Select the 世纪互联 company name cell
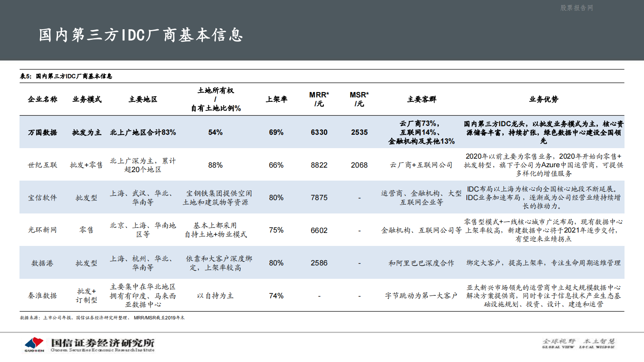Viewport: 644px width, 362px height. click(43, 165)
